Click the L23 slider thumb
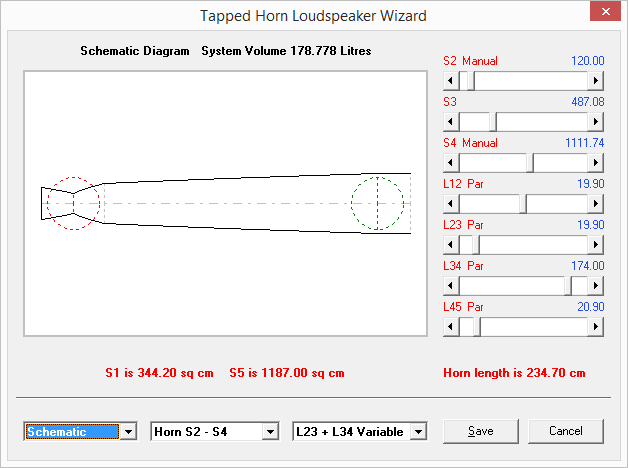 click(476, 245)
